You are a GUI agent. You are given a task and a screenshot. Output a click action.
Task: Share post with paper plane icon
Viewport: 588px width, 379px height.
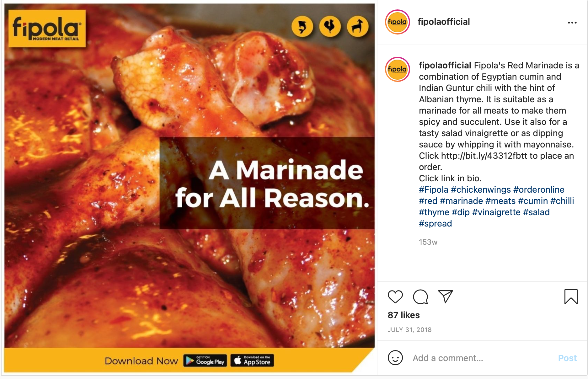click(446, 296)
